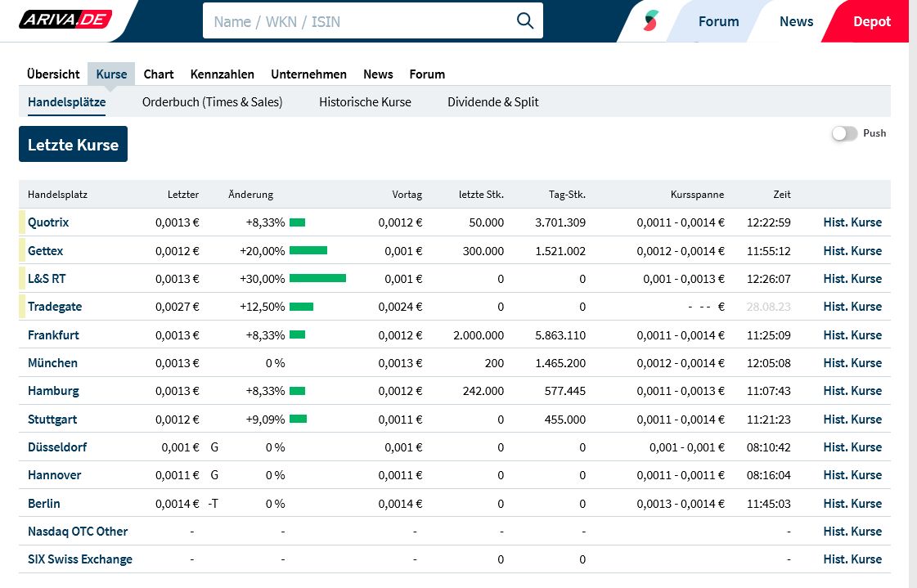Open Hist. Kurse for Frankfurt
The width and height of the screenshot is (917, 588).
click(852, 335)
